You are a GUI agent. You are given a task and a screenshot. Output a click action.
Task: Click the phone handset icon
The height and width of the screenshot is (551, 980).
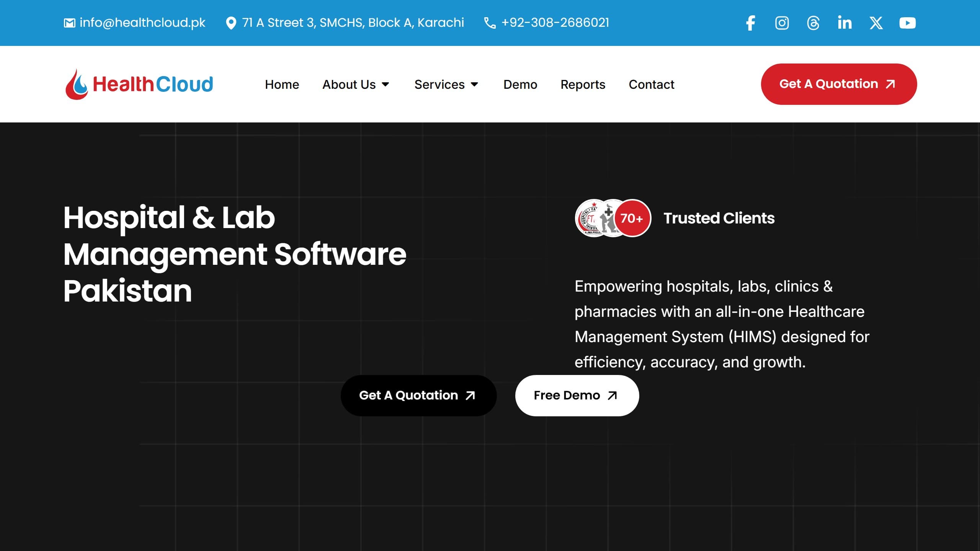pyautogui.click(x=490, y=23)
